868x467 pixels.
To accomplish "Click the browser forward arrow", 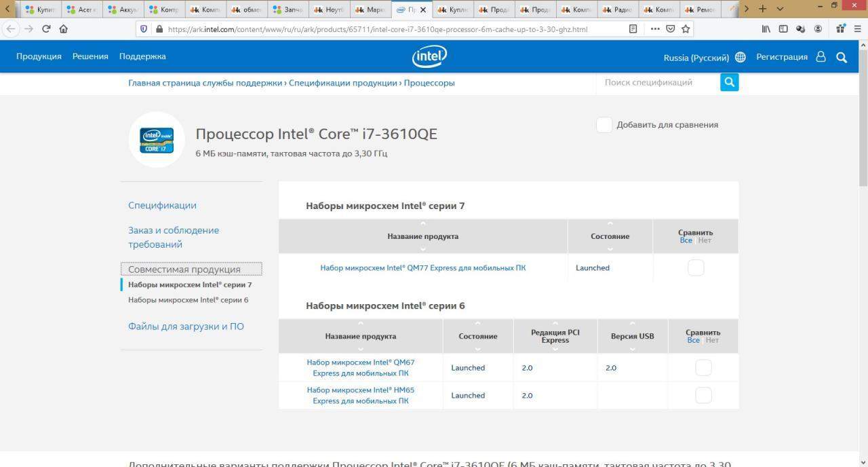I will [28, 29].
